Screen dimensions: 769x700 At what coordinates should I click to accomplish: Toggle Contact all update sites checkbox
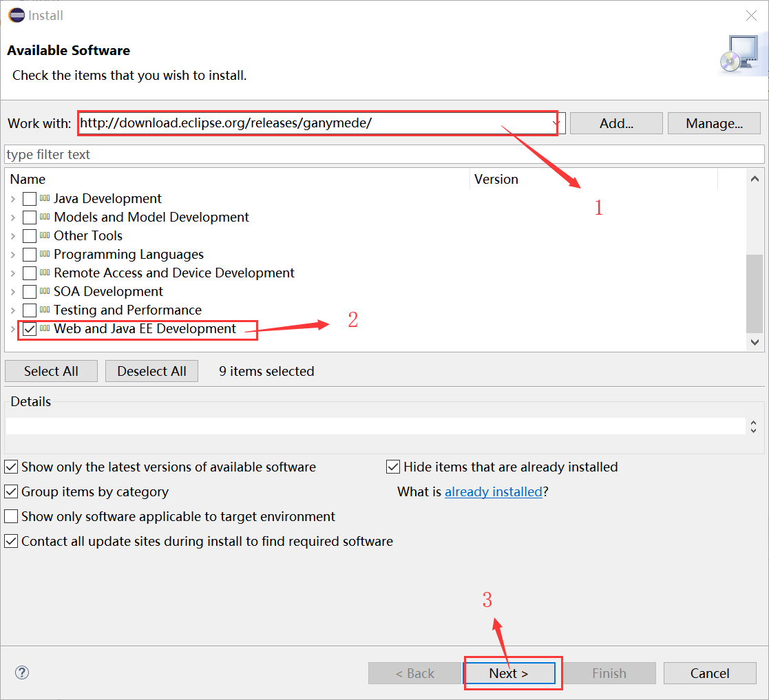coord(11,541)
